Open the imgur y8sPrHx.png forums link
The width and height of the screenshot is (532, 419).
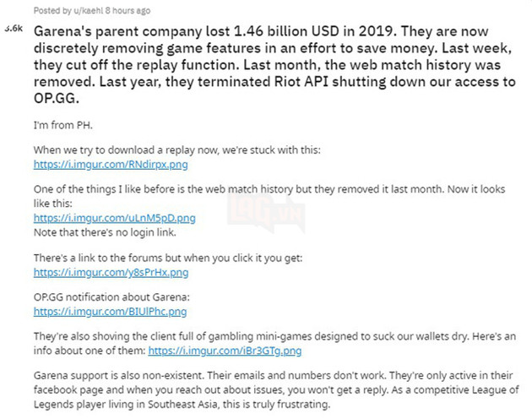[111, 273]
